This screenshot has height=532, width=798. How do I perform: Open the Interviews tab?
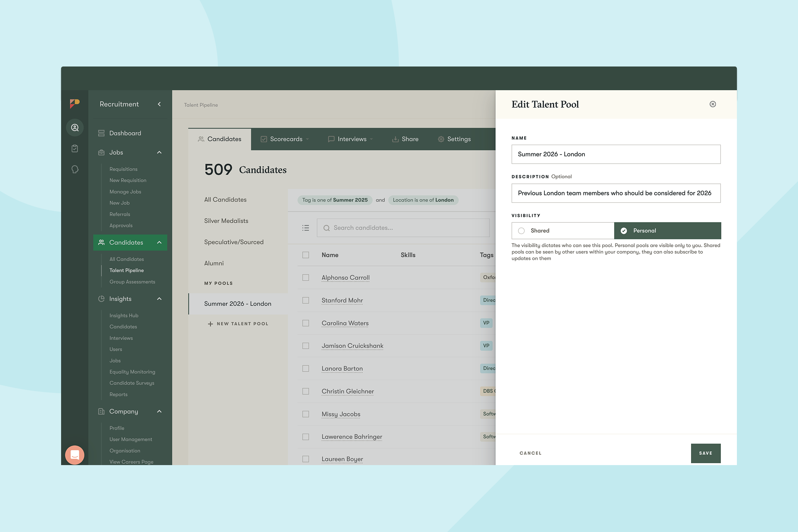coord(351,139)
